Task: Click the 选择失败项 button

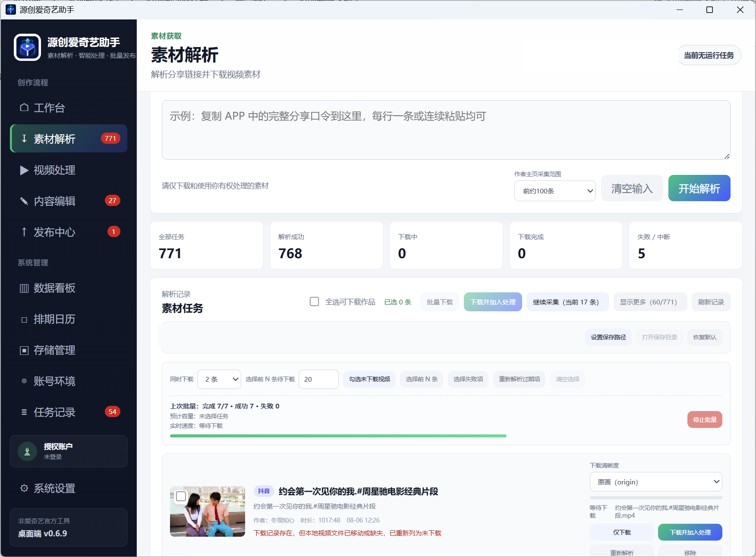Action: (468, 379)
